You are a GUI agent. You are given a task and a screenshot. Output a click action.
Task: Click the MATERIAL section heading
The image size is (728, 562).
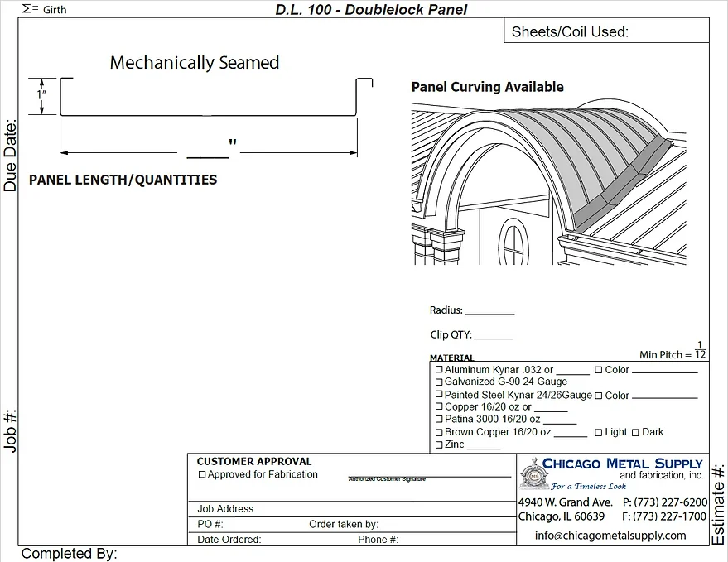coord(451,358)
